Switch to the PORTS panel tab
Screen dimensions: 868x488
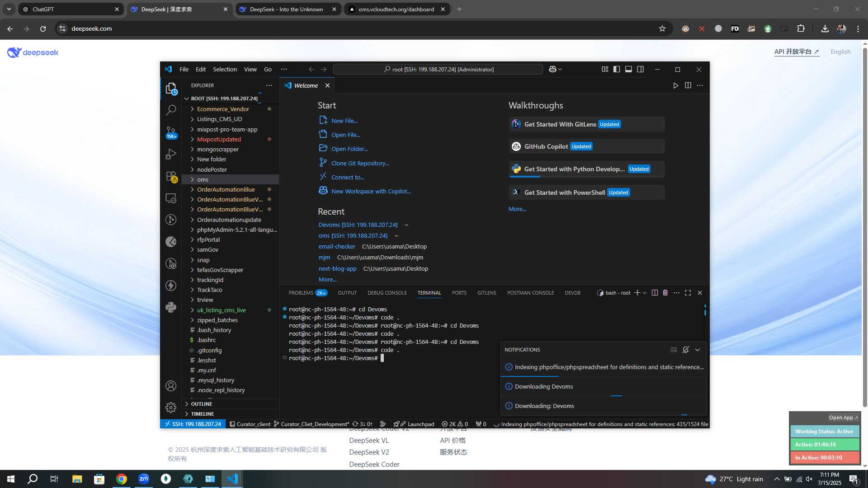[459, 293]
